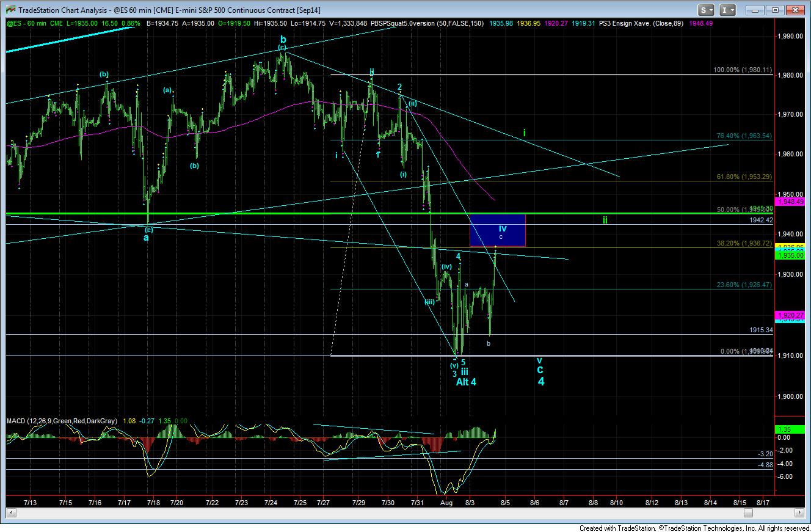Open the I interval-link dropdown in title bar
811x532 pixels.
[728, 10]
